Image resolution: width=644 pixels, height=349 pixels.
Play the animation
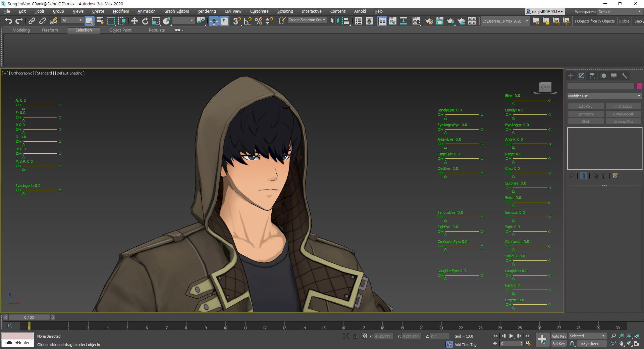(512, 336)
